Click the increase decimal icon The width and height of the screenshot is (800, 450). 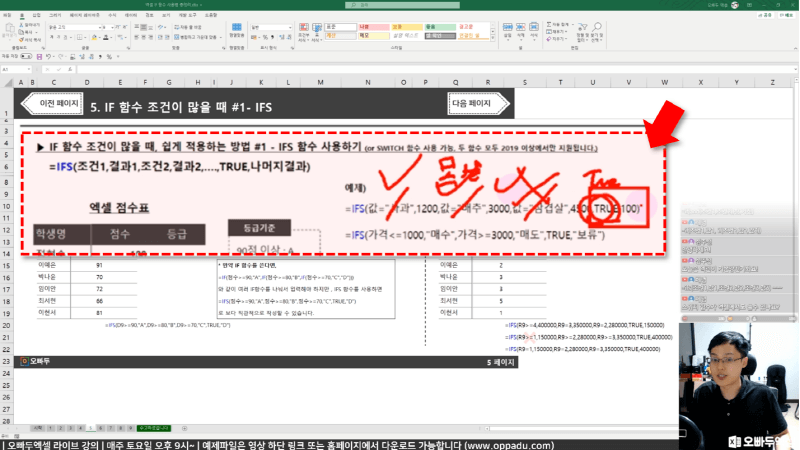(282, 37)
